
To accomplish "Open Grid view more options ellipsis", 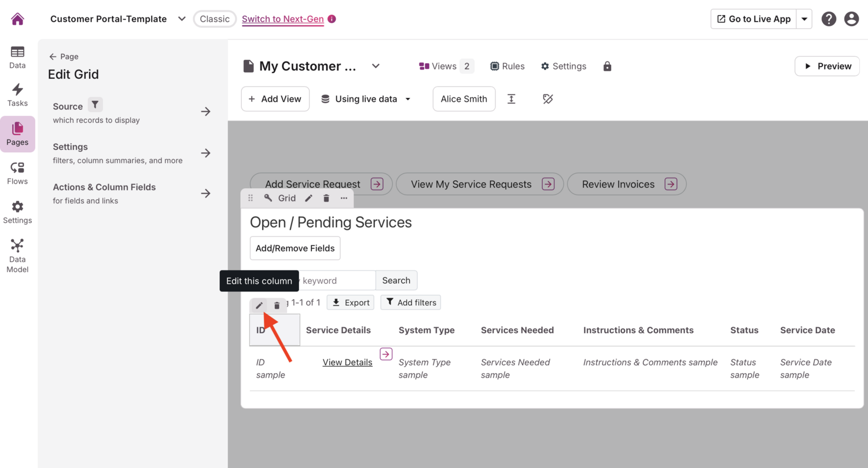I will [344, 198].
